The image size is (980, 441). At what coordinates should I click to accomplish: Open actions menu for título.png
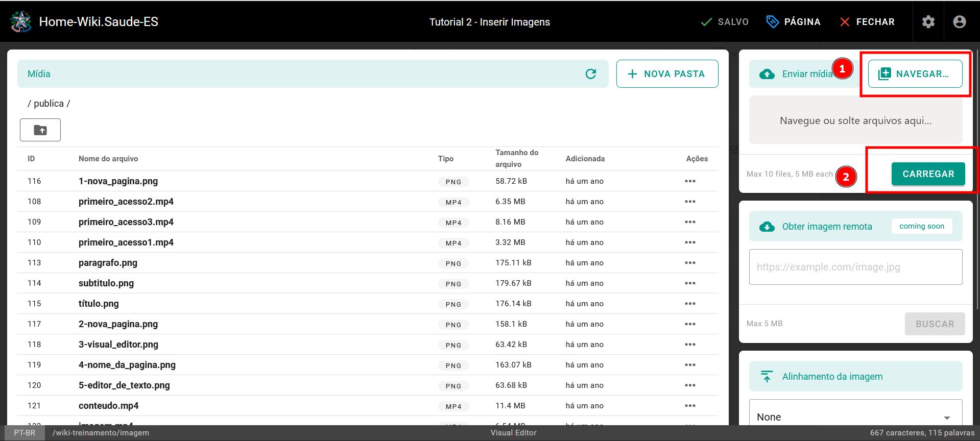[x=690, y=304]
